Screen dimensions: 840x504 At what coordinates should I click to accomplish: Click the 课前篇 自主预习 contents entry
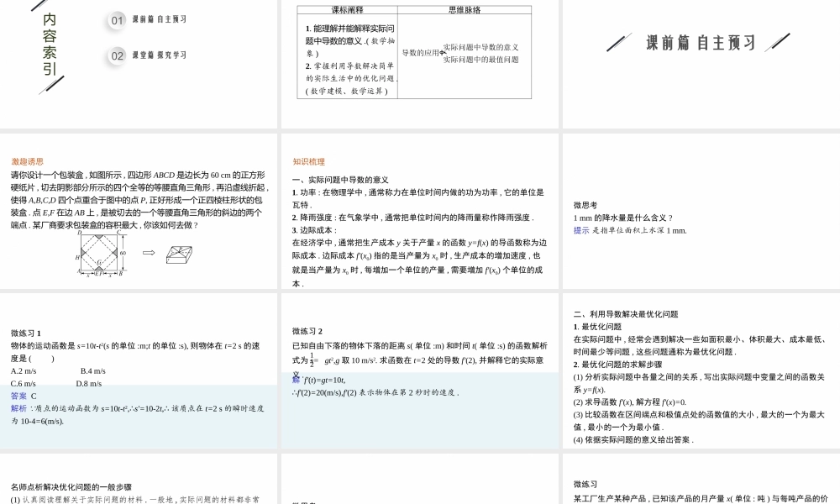pos(158,21)
